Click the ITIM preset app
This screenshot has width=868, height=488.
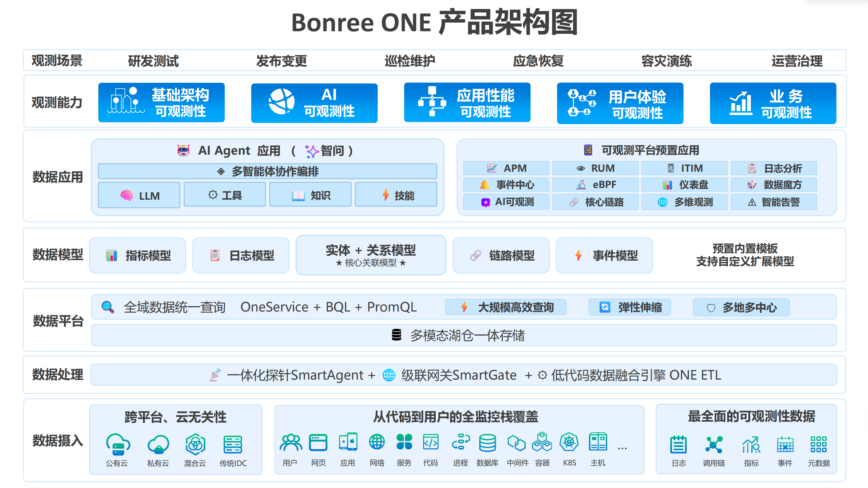(685, 168)
